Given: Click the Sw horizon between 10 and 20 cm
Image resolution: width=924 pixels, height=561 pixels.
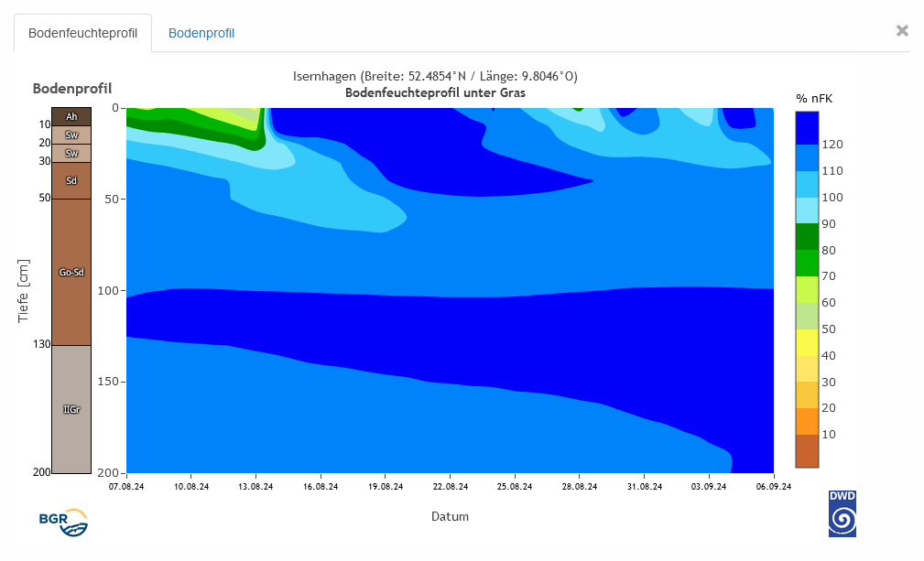Looking at the screenshot, I should tap(71, 135).
